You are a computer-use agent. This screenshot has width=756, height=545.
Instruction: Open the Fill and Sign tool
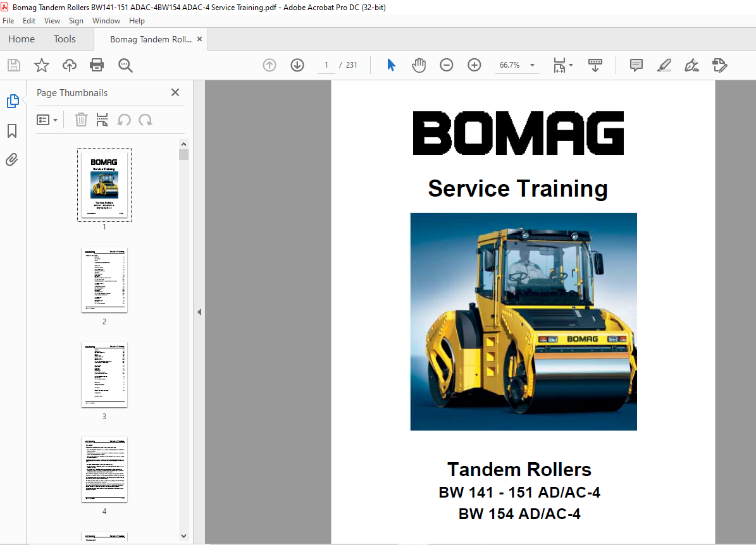pyautogui.click(x=692, y=65)
